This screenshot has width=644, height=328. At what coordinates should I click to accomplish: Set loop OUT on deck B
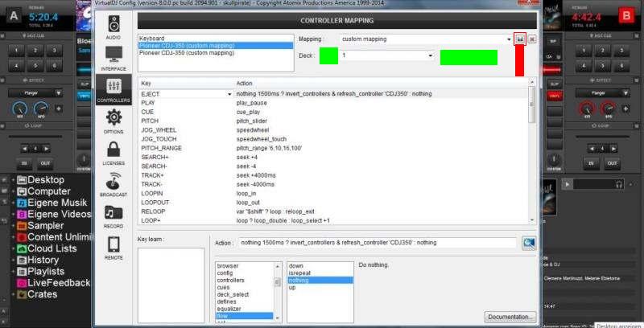pyautogui.click(x=612, y=163)
